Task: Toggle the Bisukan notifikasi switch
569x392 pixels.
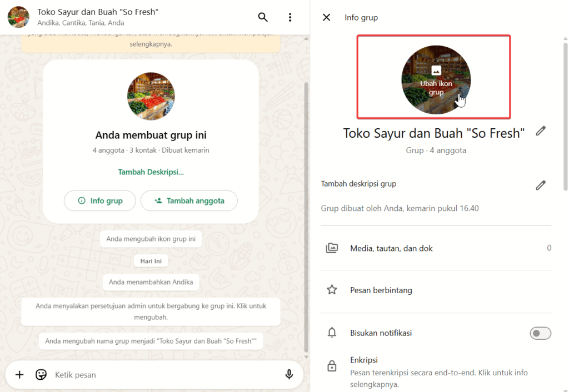Action: 540,333
